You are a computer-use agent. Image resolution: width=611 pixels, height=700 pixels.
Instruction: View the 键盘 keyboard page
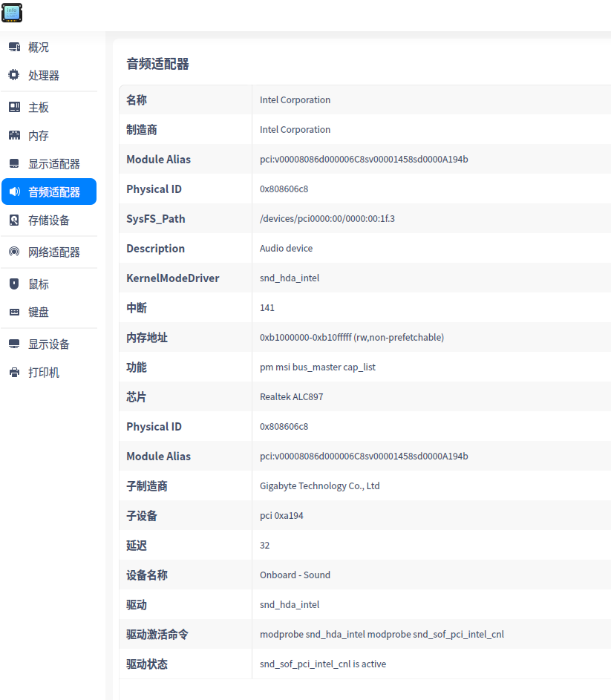(x=49, y=312)
